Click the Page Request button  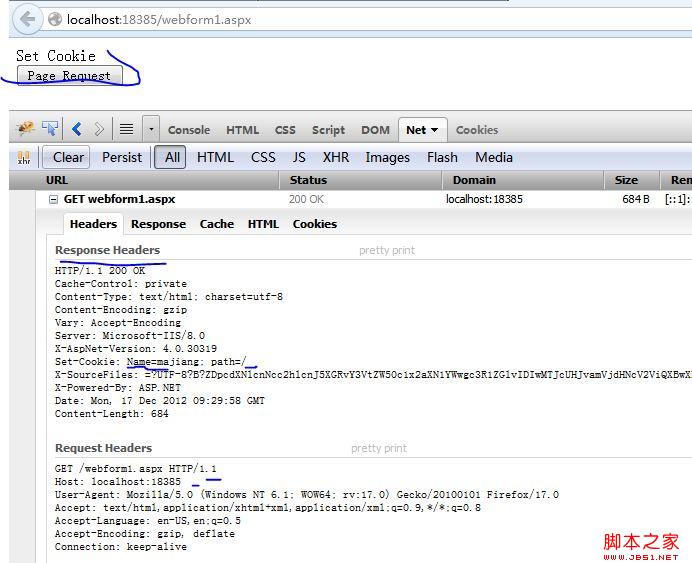point(69,76)
